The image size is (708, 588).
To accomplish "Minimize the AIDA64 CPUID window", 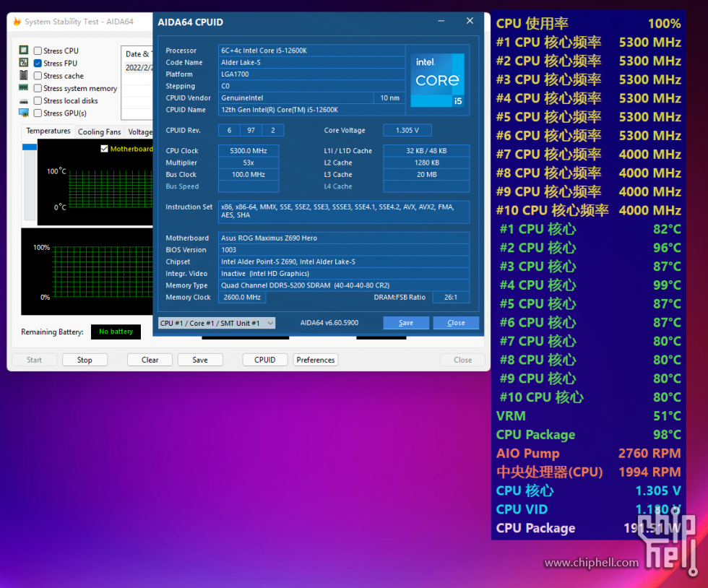I will coord(441,21).
